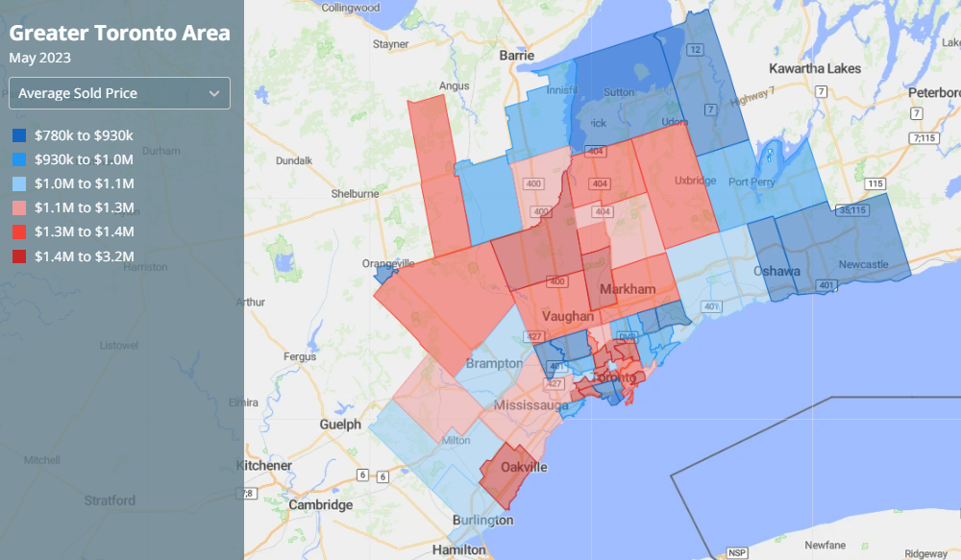Click the Brampton map label

[x=495, y=363]
